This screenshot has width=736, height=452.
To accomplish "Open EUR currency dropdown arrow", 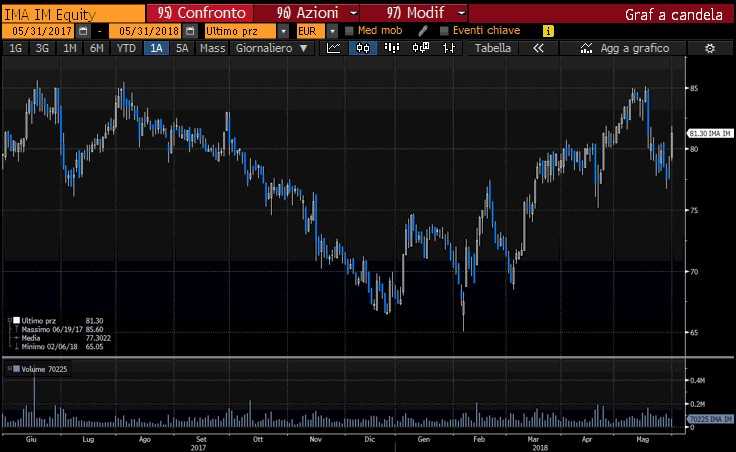I will (332, 31).
